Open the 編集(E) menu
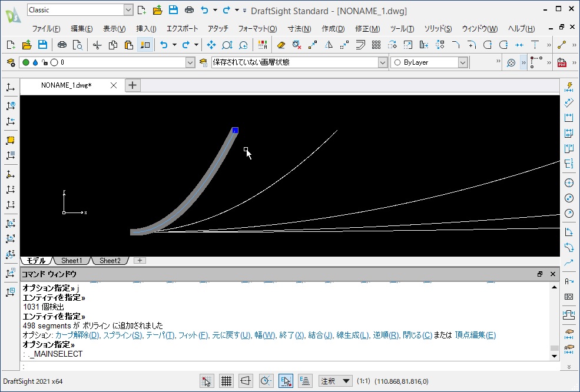580x392 pixels. click(82, 28)
